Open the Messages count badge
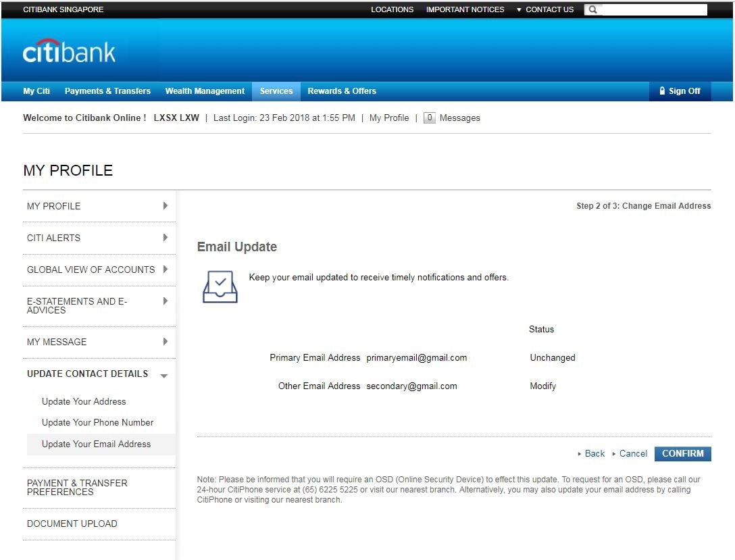This screenshot has width=735, height=560. 430,118
